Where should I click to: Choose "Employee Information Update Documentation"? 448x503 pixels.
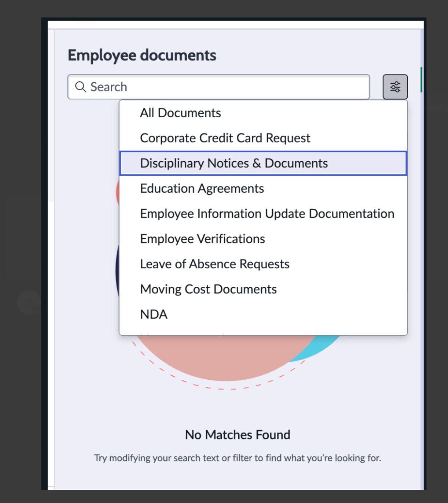tap(267, 214)
